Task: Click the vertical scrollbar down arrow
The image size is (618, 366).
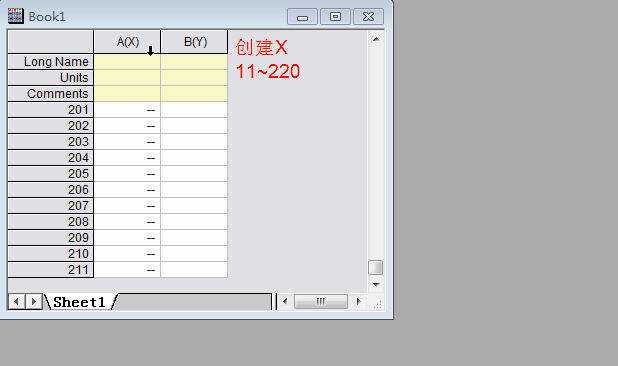Action: tap(376, 284)
